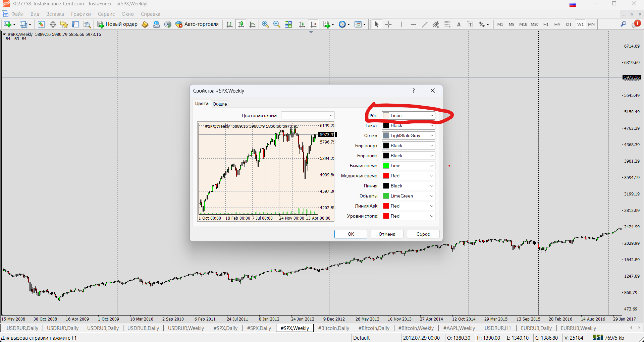
Task: Open the Бычья свеча Lime dropdown
Action: coord(409,166)
